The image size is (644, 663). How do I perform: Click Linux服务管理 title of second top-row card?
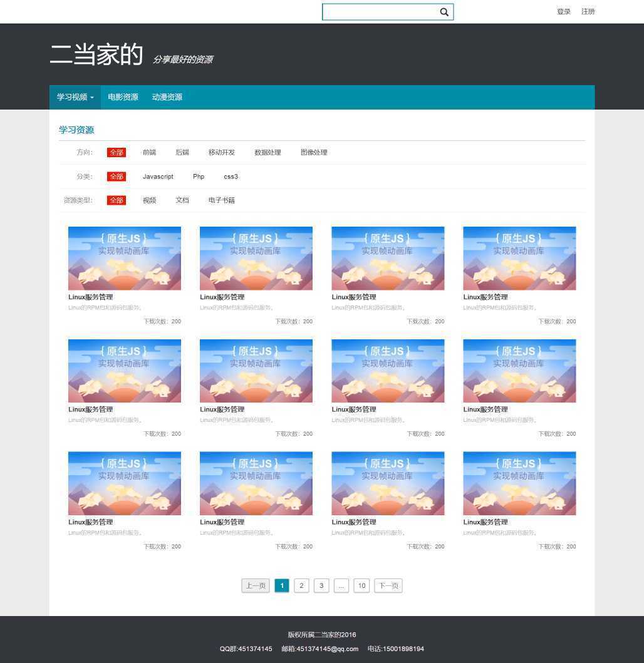click(222, 297)
